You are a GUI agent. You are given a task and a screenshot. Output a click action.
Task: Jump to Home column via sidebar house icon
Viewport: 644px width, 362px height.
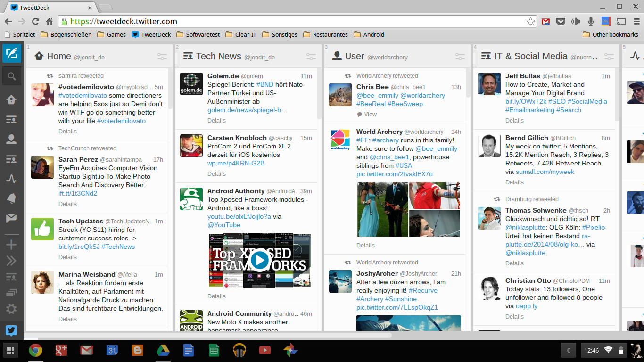tap(11, 99)
